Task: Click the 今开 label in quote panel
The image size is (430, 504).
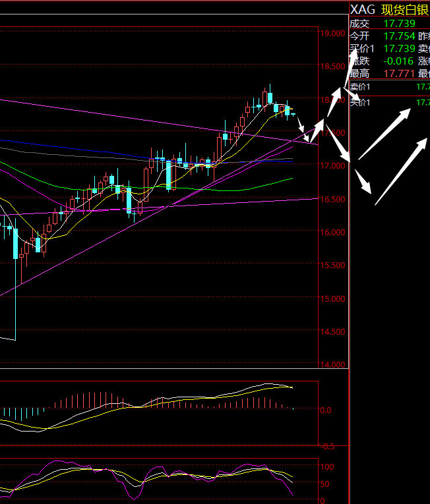Action: tap(359, 36)
